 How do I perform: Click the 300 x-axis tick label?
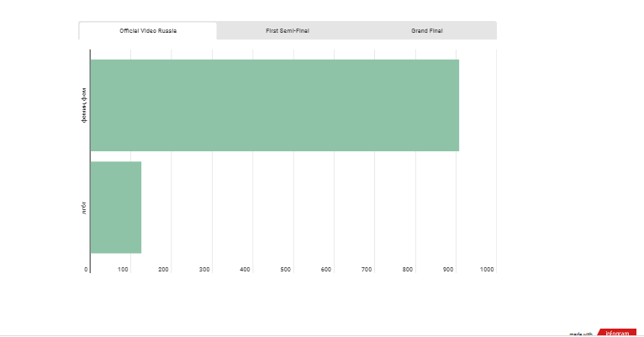pos(205,270)
